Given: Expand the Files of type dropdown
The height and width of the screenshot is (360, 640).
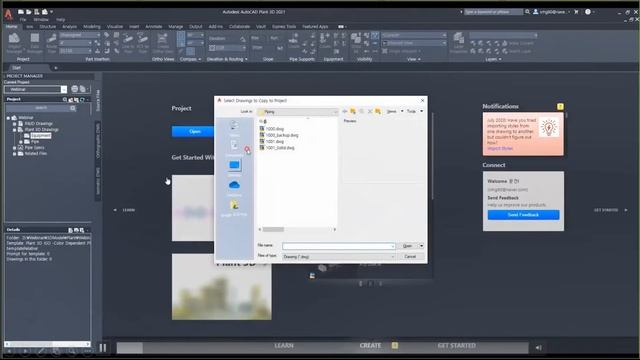Looking at the screenshot, I should coord(393,257).
